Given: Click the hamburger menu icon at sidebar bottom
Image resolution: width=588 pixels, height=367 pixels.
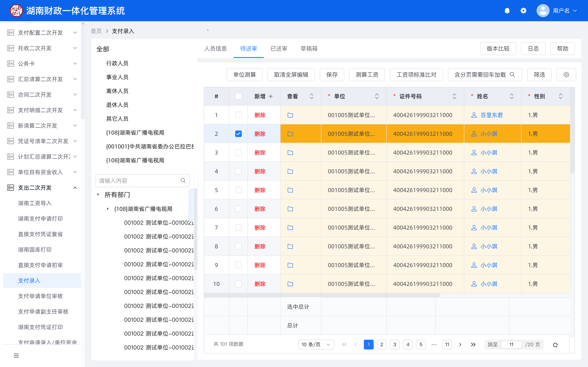Looking at the screenshot, I should [16, 356].
